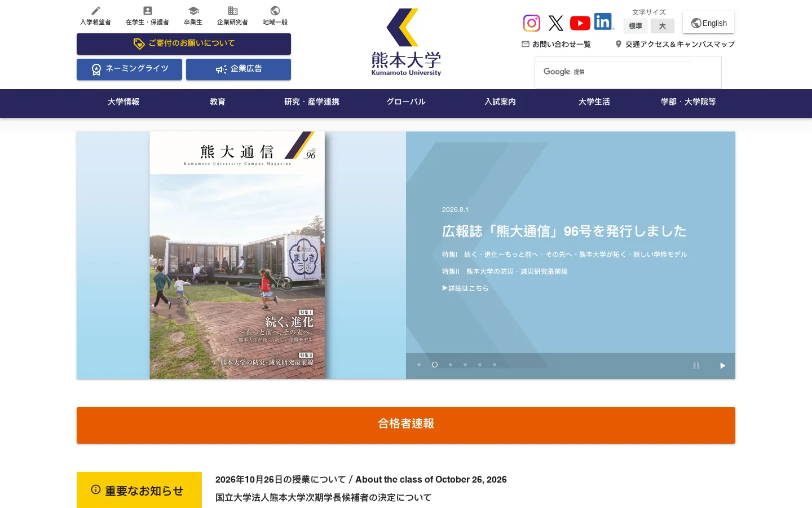Click the Google search input field
This screenshot has width=812, height=508.
628,72
